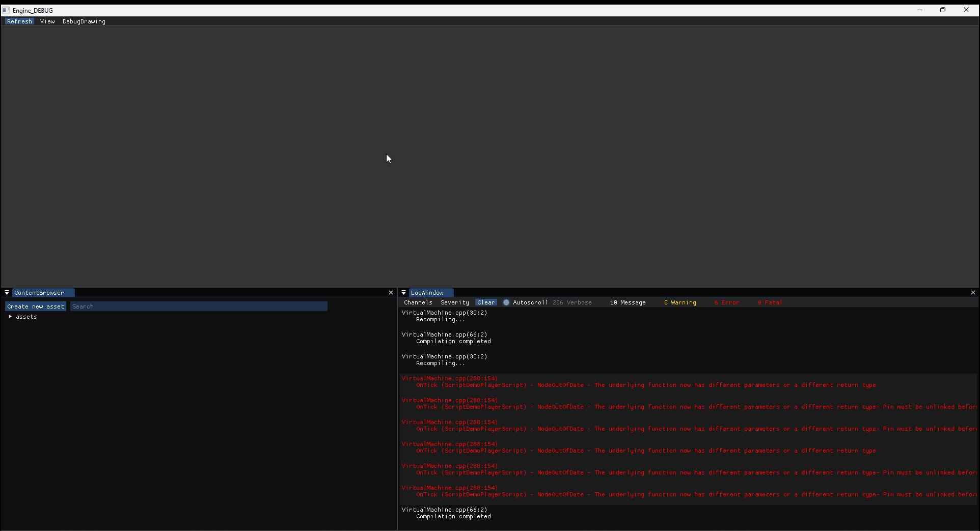The height and width of the screenshot is (531, 980).
Task: Restore down the Engine_DEBUG window
Action: (943, 10)
